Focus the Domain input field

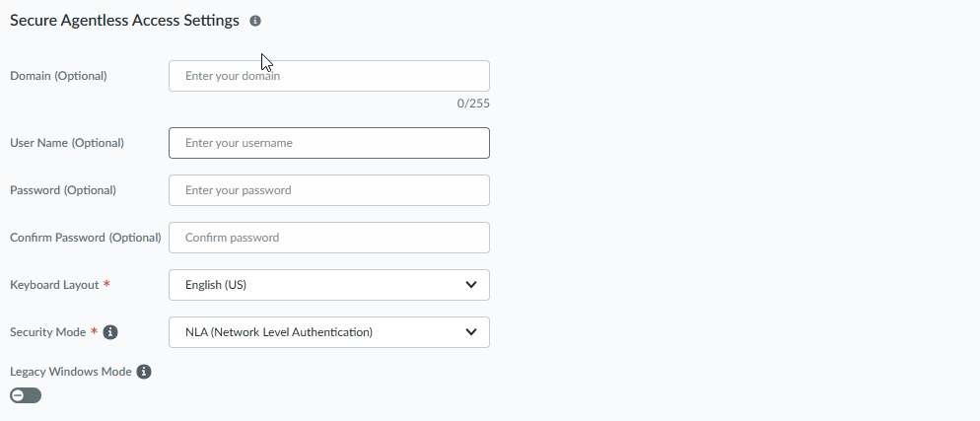[328, 76]
